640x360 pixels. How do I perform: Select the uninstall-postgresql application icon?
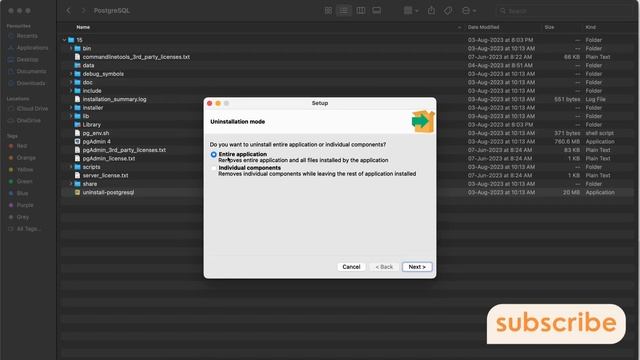point(77,192)
